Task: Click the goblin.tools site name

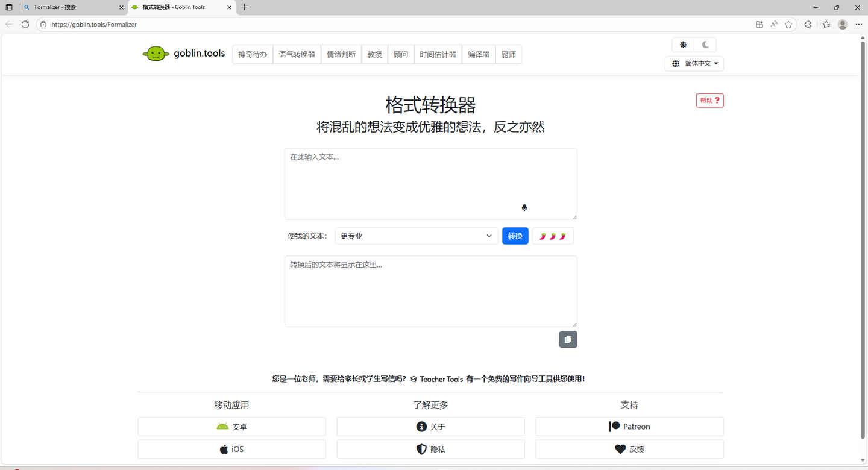Action: pos(200,54)
